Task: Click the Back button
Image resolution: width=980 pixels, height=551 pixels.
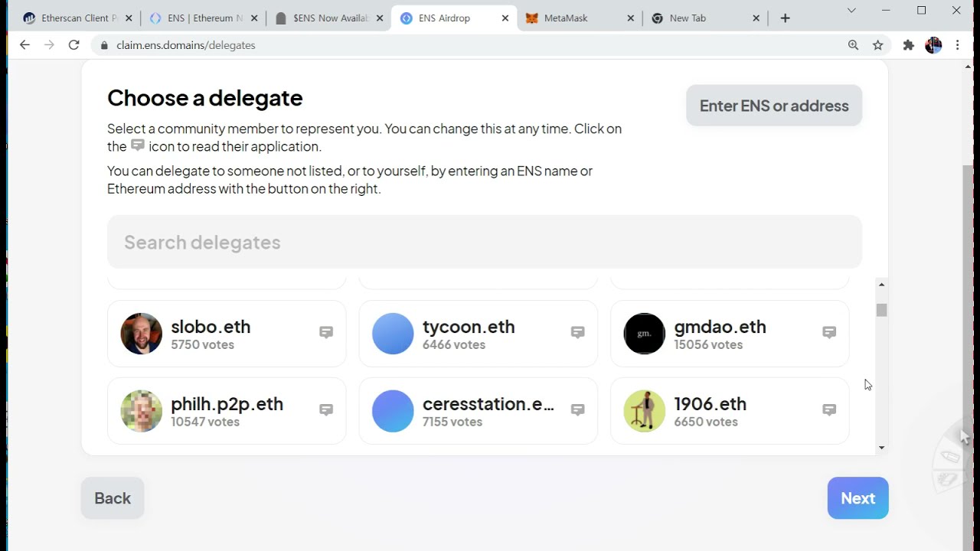Action: click(113, 498)
